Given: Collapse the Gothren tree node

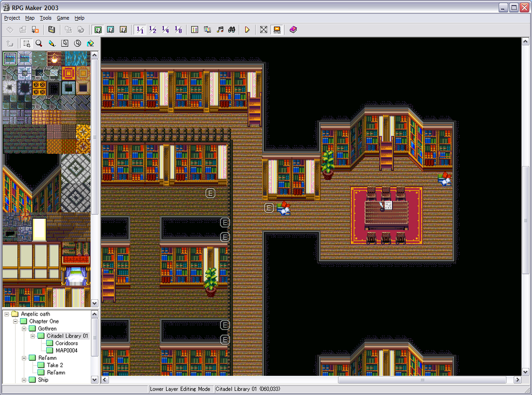Looking at the screenshot, I should (24, 328).
